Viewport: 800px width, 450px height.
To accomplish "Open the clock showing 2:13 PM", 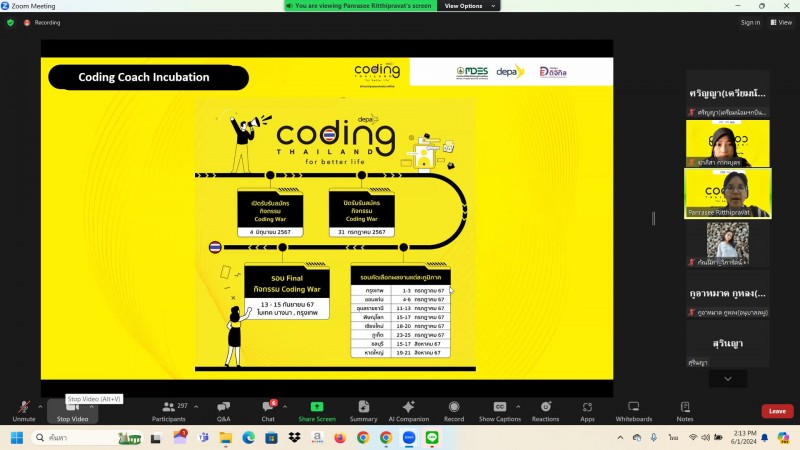I will 743,437.
